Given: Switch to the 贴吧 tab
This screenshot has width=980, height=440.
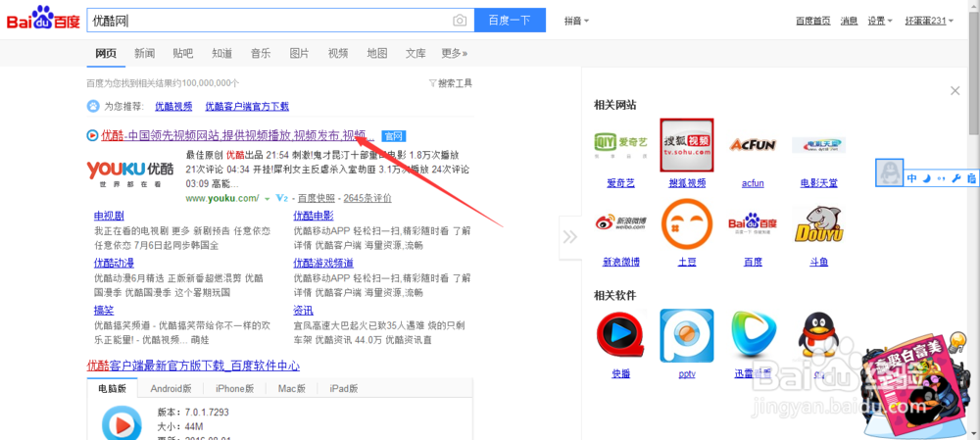Looking at the screenshot, I should coord(183,53).
